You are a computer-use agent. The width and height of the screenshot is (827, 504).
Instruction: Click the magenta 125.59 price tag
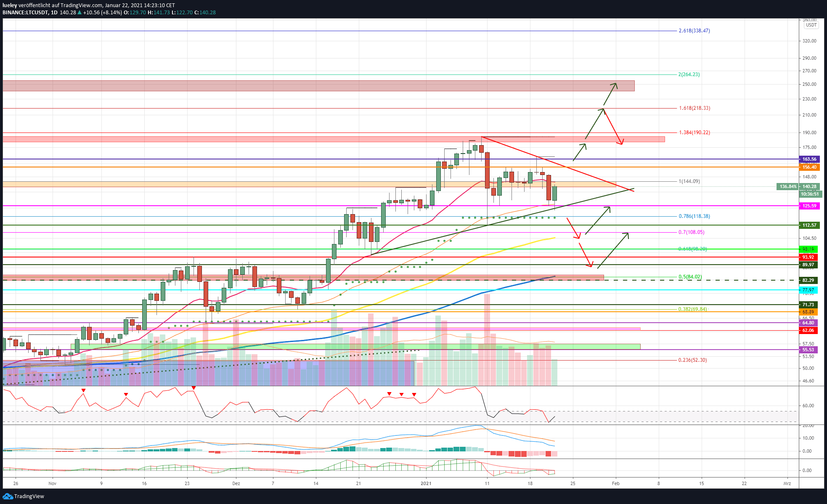point(809,206)
